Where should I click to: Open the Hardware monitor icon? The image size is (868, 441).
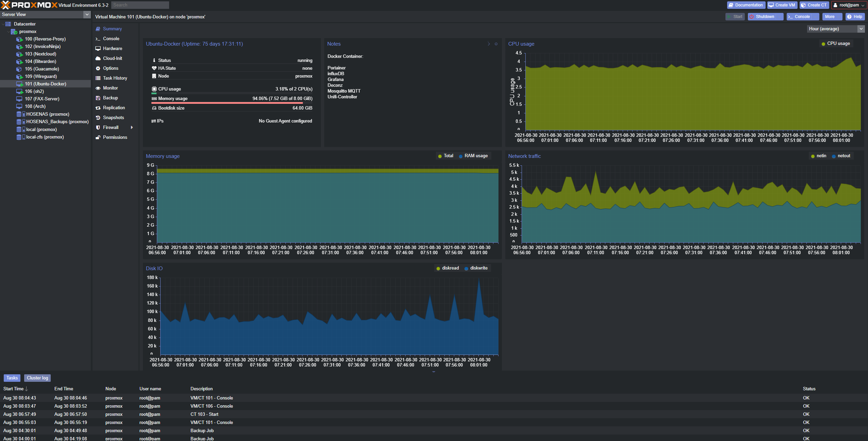[98, 49]
